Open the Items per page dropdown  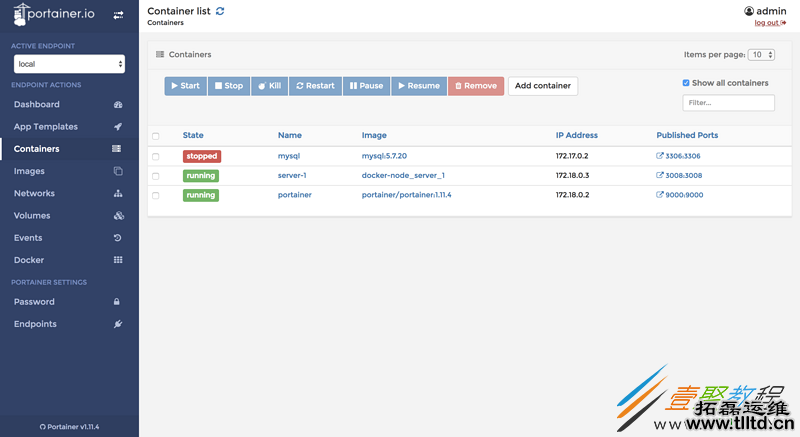click(762, 55)
